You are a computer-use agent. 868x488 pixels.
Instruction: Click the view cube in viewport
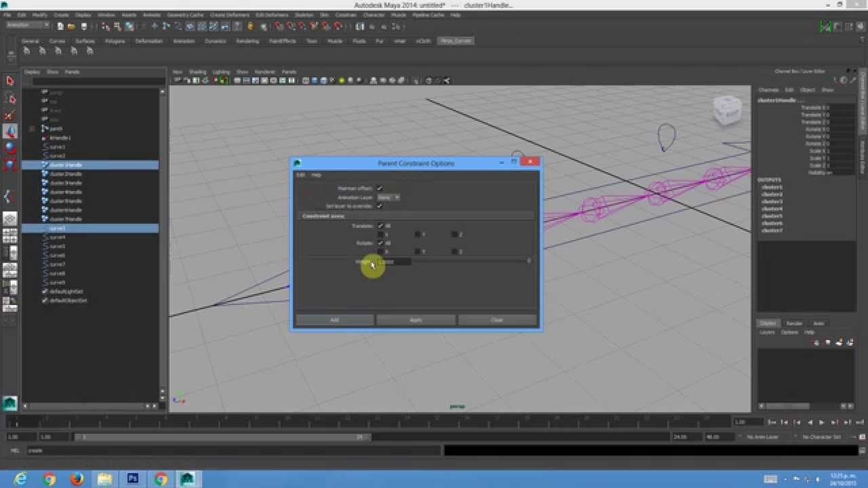click(727, 109)
